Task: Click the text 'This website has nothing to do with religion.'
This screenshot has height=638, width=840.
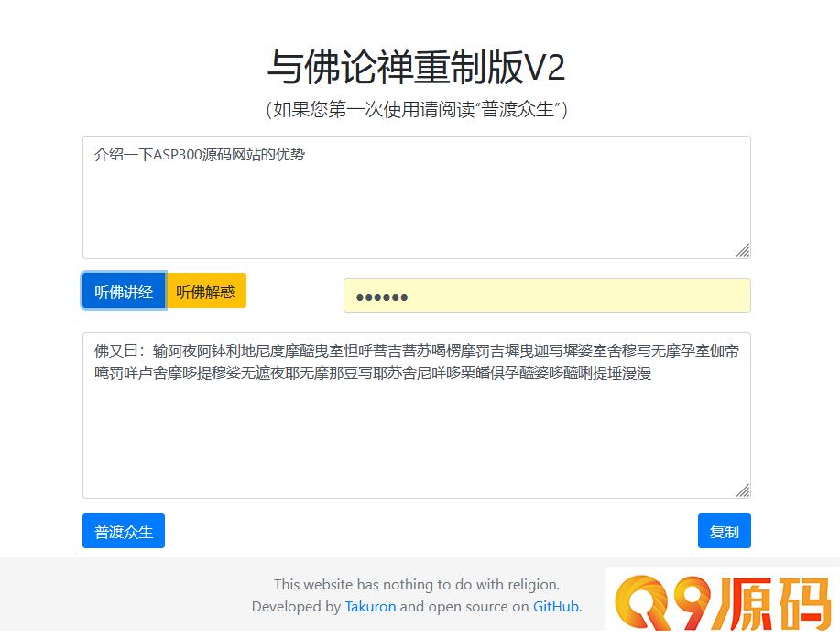Action: tap(417, 585)
